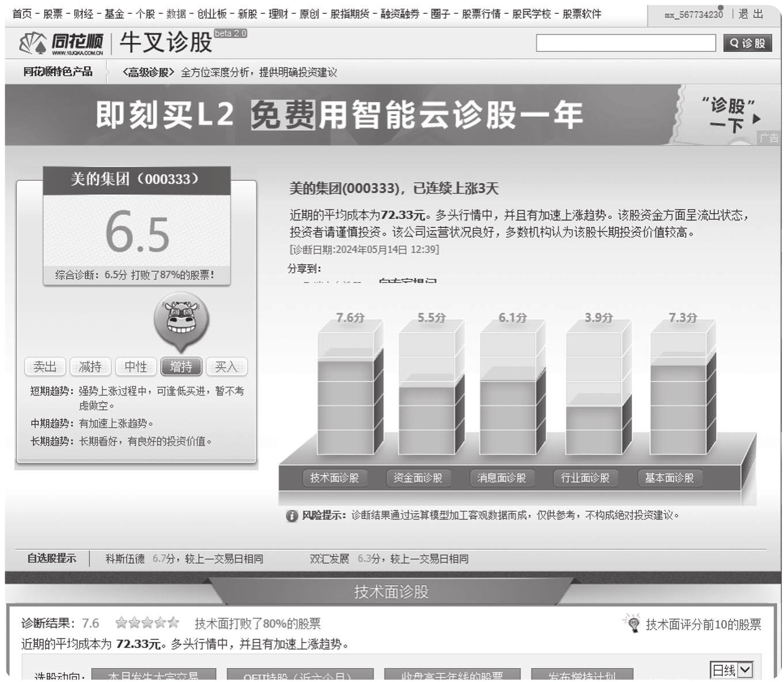
Task: Open the 行业面诊股 tab
Action: click(585, 478)
